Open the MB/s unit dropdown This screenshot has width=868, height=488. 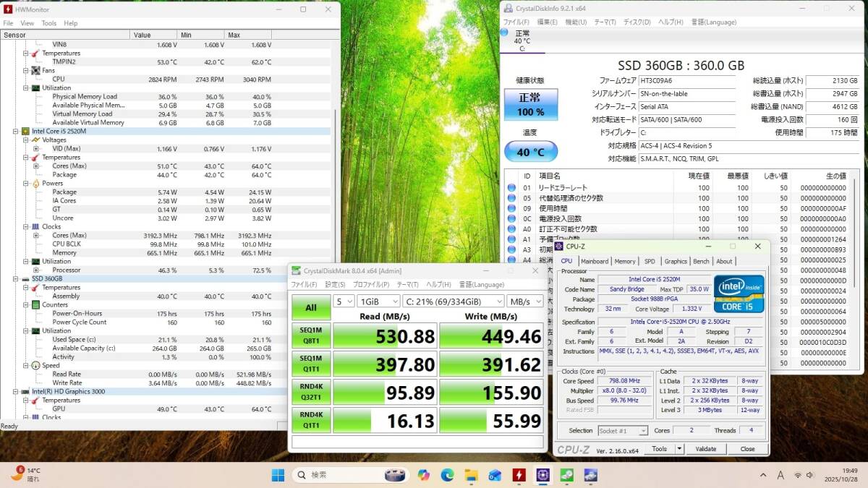[x=525, y=301]
